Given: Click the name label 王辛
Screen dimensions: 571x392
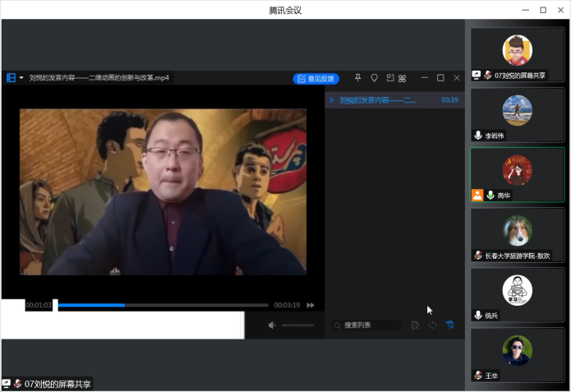Looking at the screenshot, I should pyautogui.click(x=491, y=376).
